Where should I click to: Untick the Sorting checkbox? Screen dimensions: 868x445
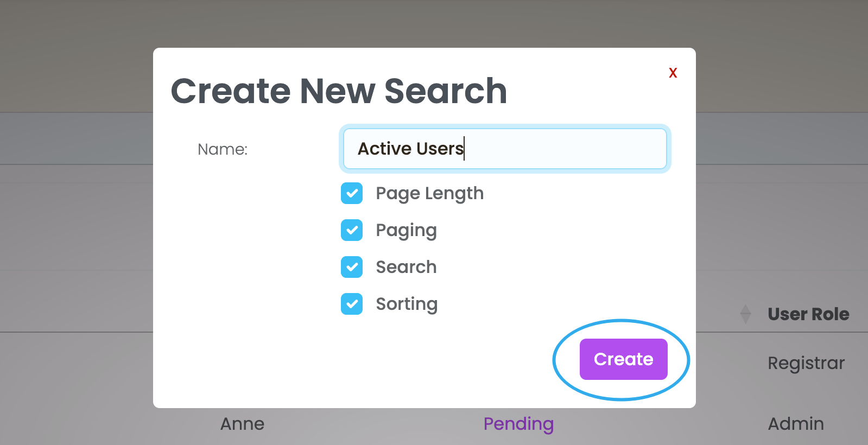click(352, 304)
